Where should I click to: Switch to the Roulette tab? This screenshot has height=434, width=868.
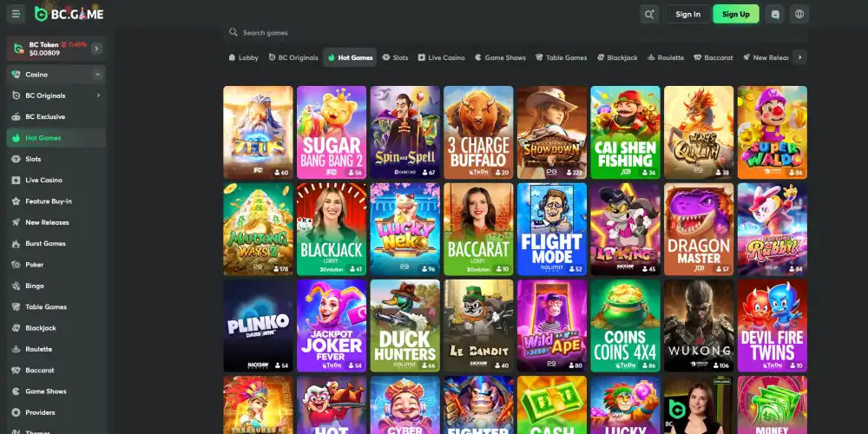pos(666,57)
